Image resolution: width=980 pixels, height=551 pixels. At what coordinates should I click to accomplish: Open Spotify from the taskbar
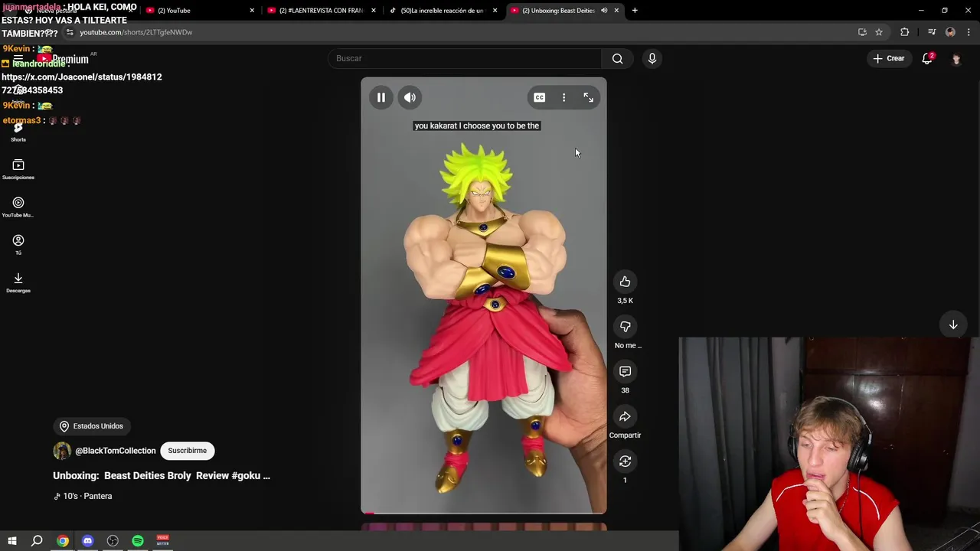point(138,541)
